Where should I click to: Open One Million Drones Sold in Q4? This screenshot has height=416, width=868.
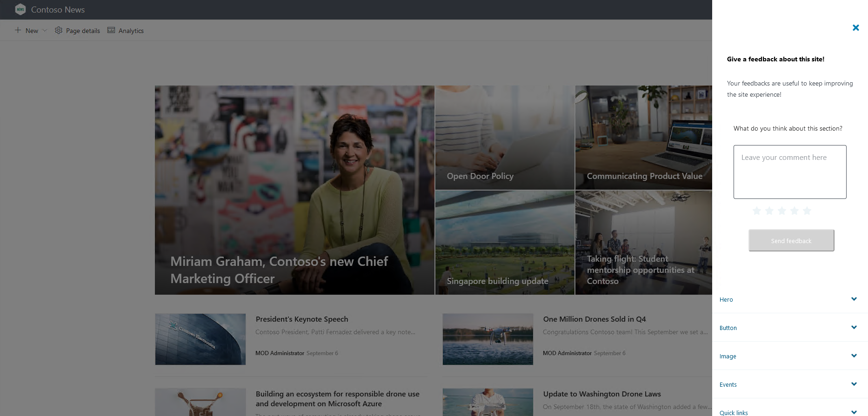click(594, 319)
